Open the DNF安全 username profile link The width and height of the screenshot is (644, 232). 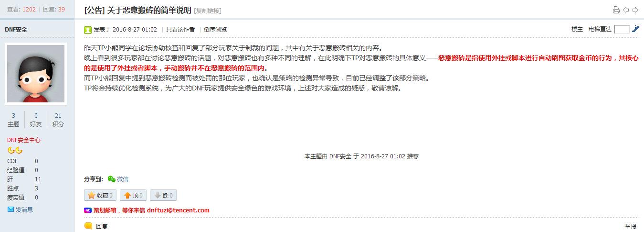click(16, 29)
